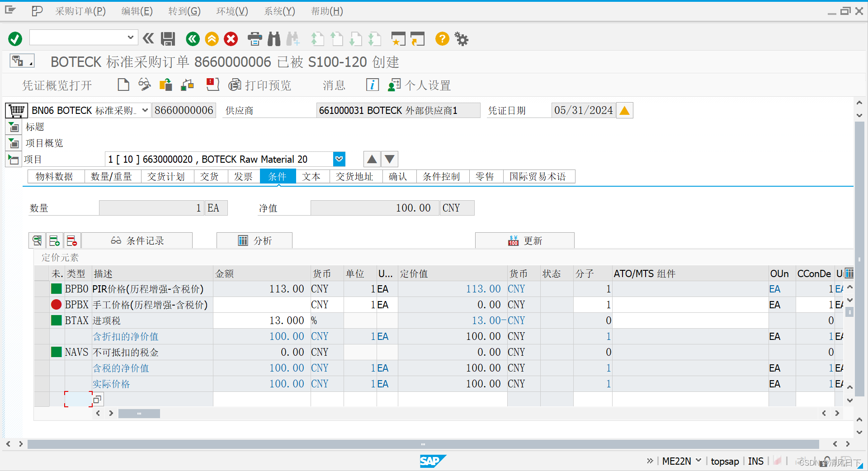868x471 pixels.
Task: Open the red exclamation messages log icon
Action: 212,85
